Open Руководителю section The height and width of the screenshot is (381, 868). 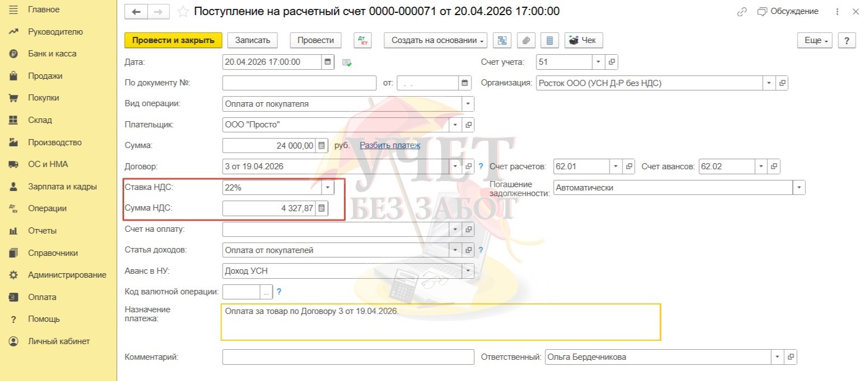point(55,32)
